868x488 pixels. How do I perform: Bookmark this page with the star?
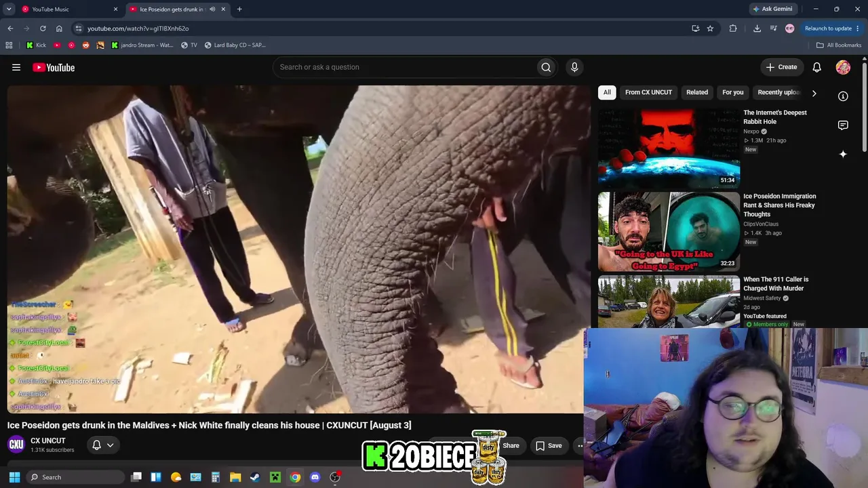tap(710, 28)
